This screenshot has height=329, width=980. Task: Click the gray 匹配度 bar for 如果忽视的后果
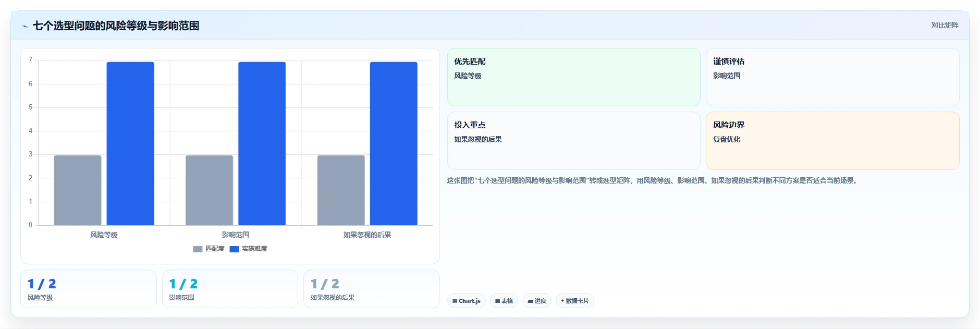341,190
